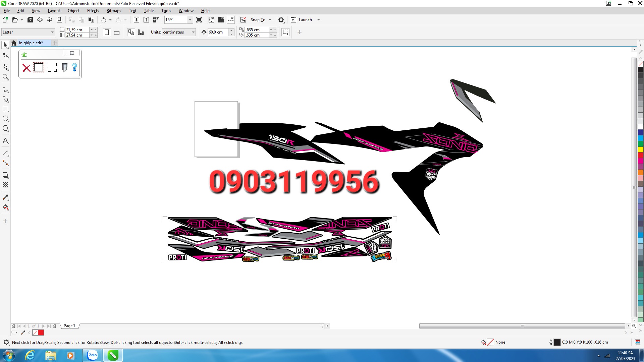Expand the Open file dropdown arrow

(x=22, y=20)
